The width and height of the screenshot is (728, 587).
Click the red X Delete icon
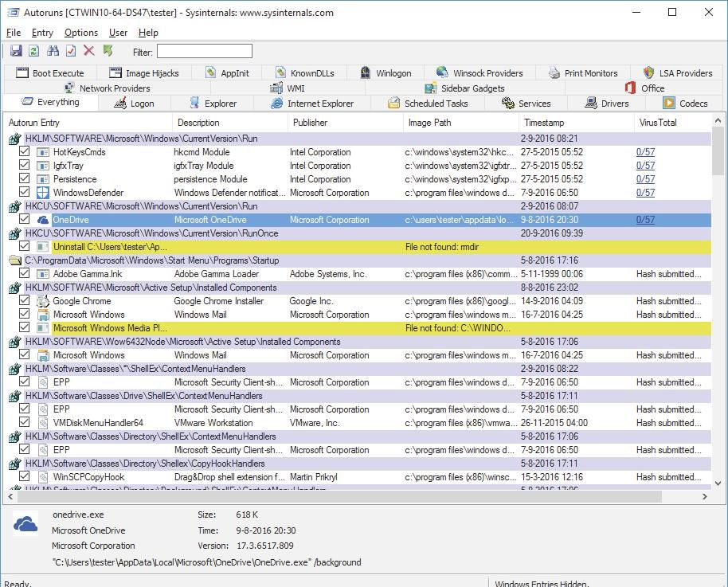tap(89, 51)
